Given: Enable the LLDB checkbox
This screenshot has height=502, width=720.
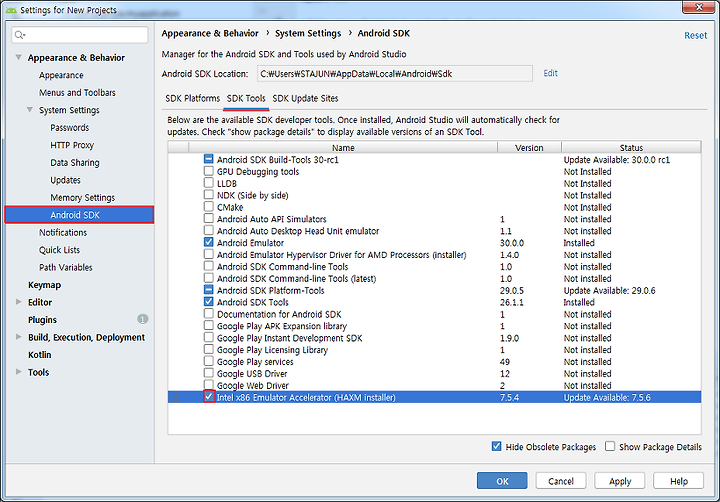Looking at the screenshot, I should (208, 183).
